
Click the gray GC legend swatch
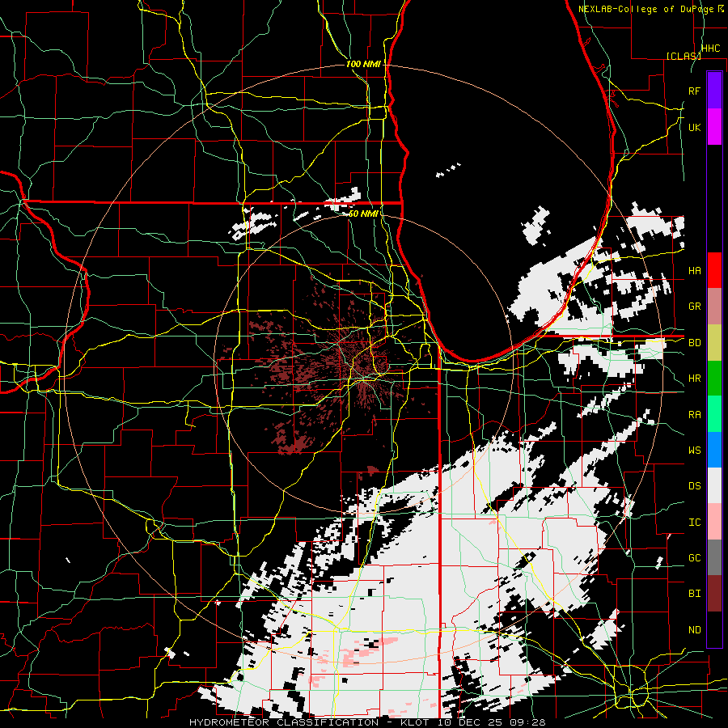(x=714, y=557)
